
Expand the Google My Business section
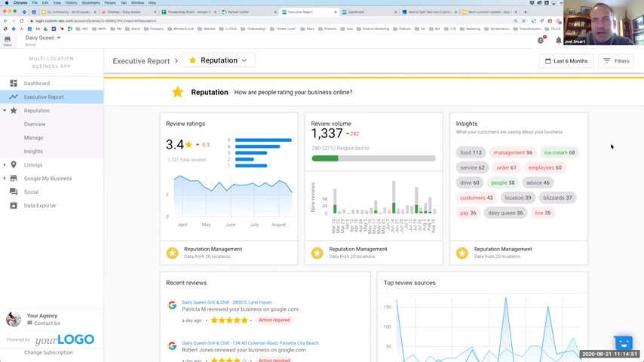5,178
